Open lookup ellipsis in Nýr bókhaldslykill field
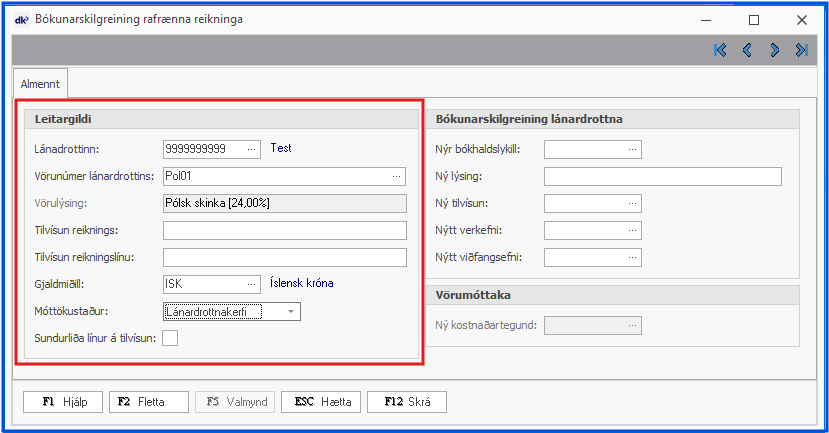The image size is (829, 433). (x=632, y=149)
